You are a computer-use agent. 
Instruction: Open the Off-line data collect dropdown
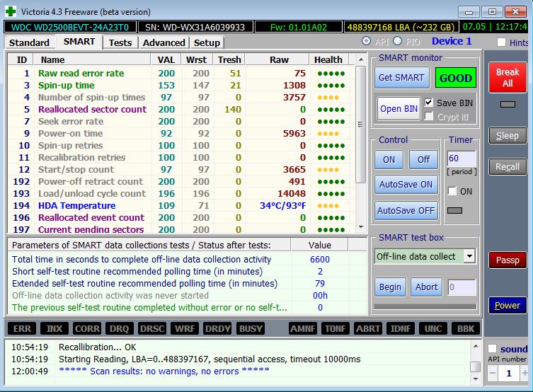coord(469,256)
